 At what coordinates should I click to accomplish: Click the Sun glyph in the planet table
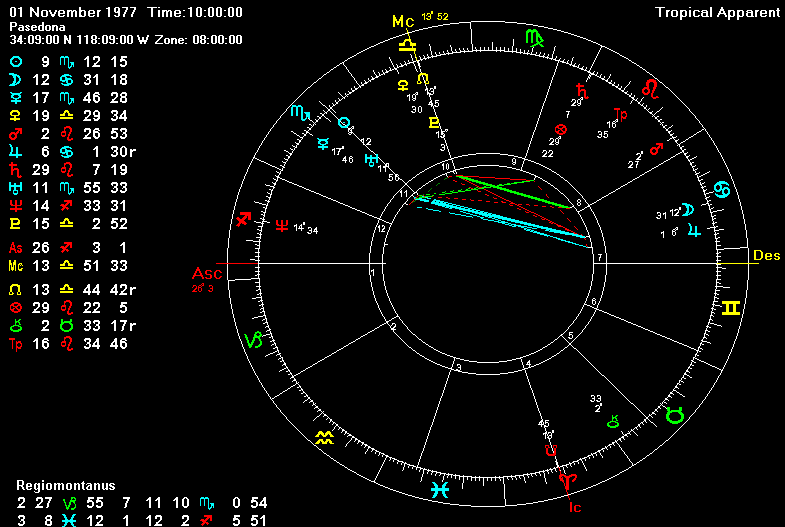pyautogui.click(x=16, y=62)
